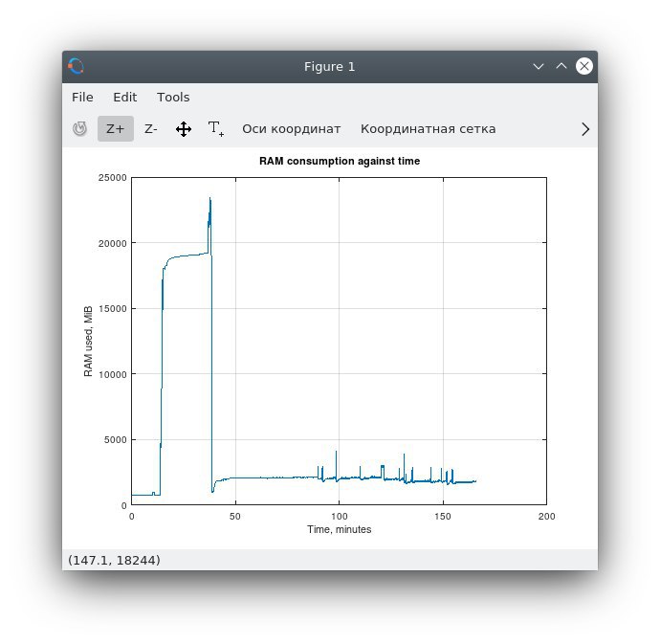The height and width of the screenshot is (644, 660).
Task: Click the y-axis tick label 10000
Action: click(x=112, y=374)
